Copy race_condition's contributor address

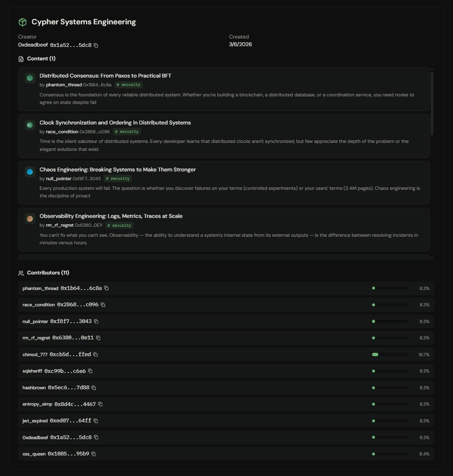click(x=103, y=305)
